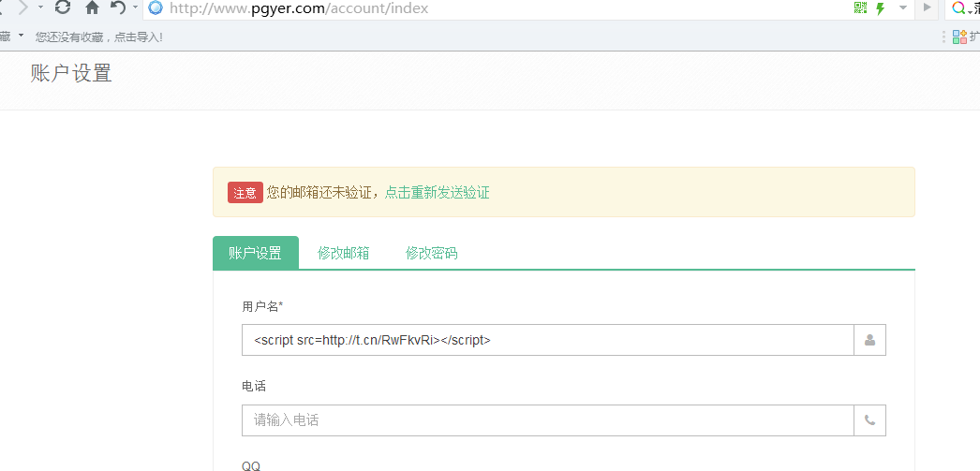Click the extensions grid icon
This screenshot has width=980, height=471.
point(959,37)
